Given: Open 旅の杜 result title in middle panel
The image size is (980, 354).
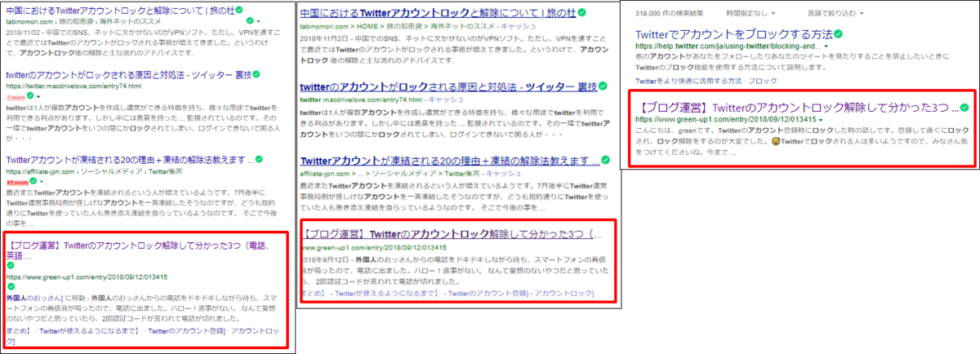Looking at the screenshot, I should pyautogui.click(x=436, y=15).
